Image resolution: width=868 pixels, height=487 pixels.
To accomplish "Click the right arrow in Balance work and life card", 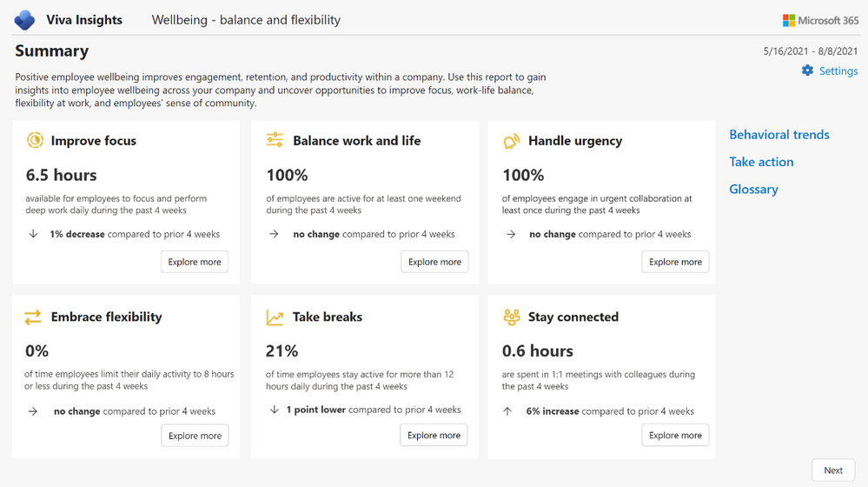I will pos(274,234).
